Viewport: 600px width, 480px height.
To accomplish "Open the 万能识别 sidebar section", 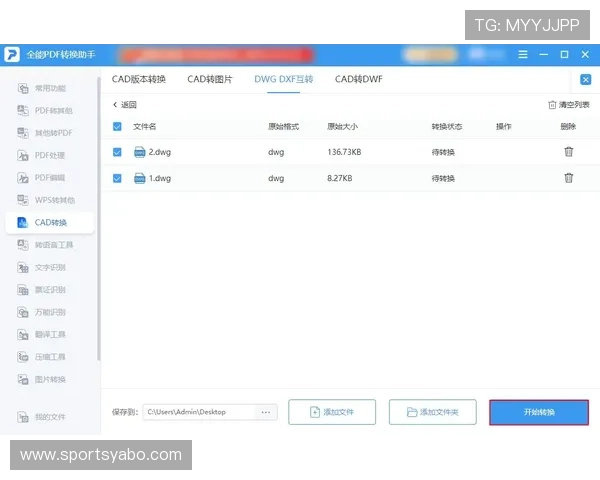I will [41, 312].
